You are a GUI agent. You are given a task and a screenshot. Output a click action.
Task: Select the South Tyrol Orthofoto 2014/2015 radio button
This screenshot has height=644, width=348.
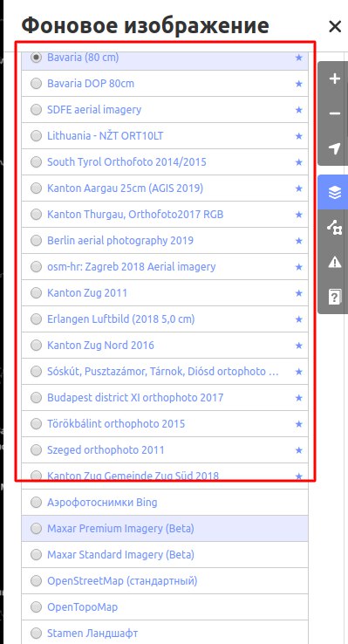tap(36, 162)
